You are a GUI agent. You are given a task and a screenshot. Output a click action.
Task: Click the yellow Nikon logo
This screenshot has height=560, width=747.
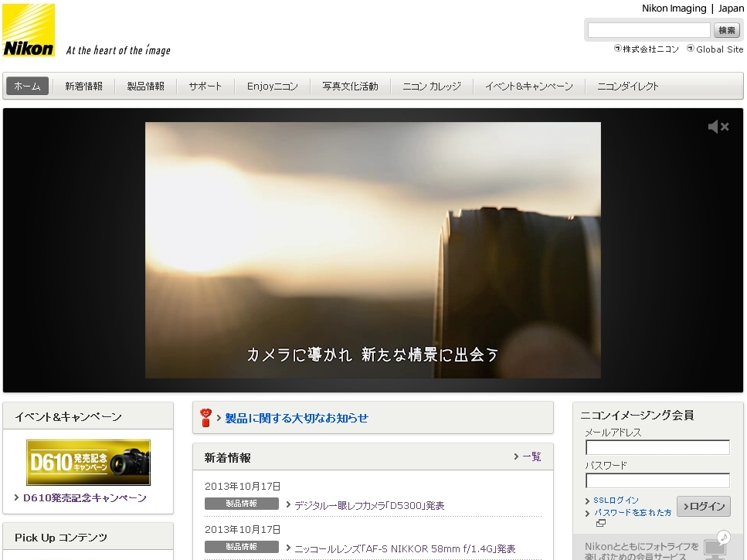[x=29, y=31]
